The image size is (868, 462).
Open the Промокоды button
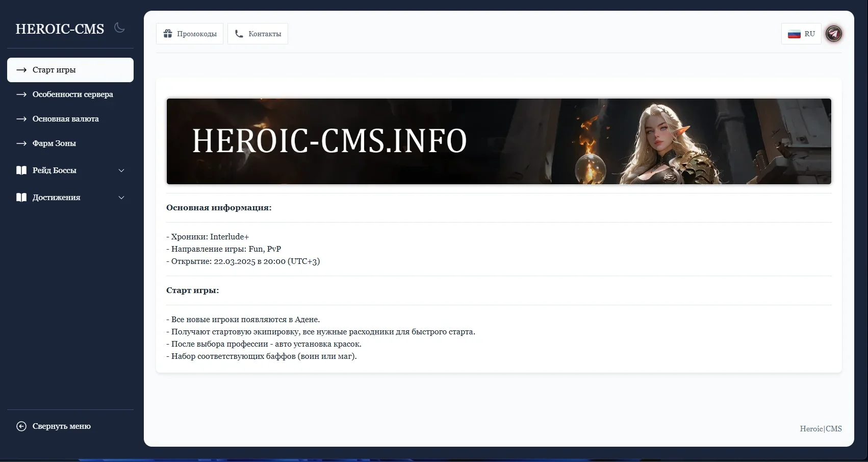click(190, 34)
